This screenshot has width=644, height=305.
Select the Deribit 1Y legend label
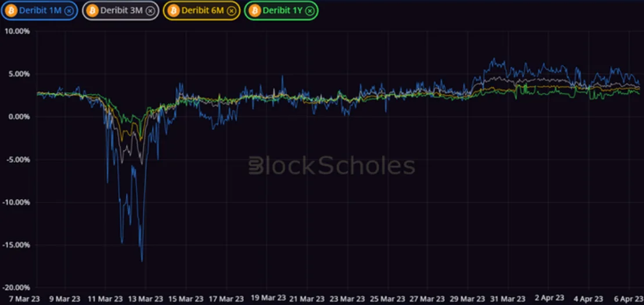283,11
